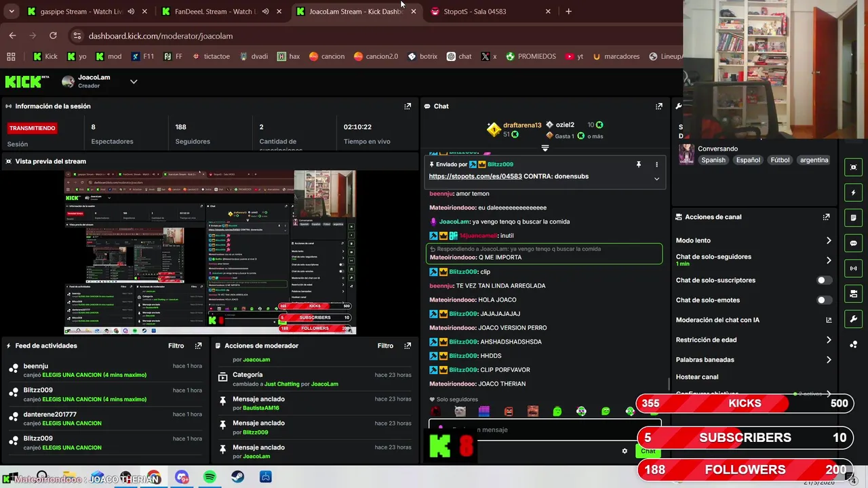
Task: Reload the browser page
Action: [53, 36]
